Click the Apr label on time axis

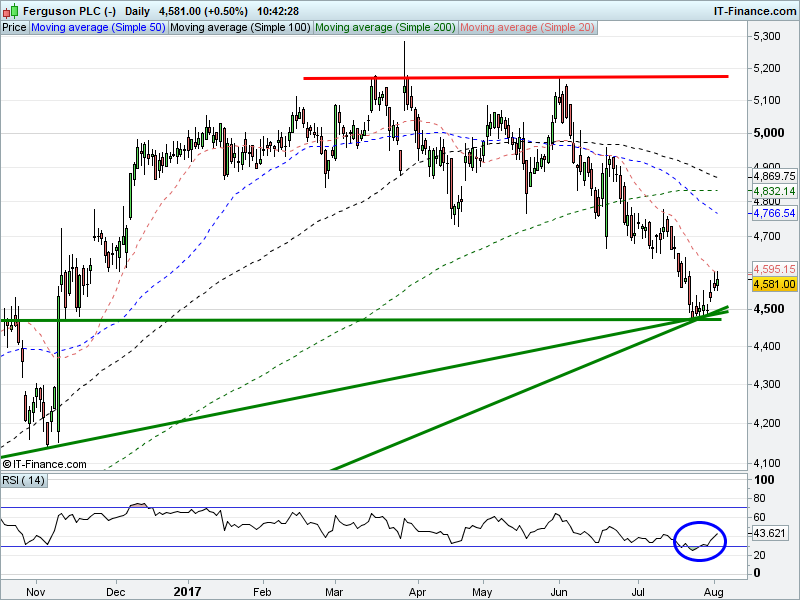click(417, 592)
